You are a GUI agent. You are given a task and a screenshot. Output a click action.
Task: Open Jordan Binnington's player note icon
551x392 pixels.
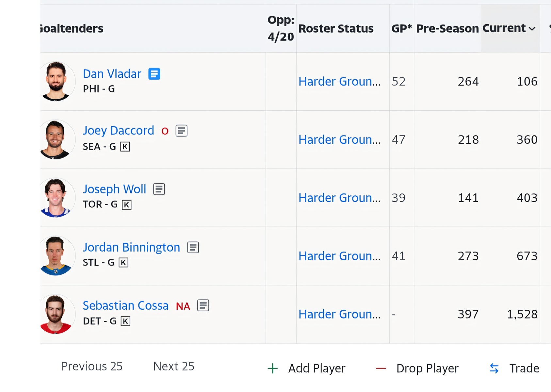click(x=193, y=247)
